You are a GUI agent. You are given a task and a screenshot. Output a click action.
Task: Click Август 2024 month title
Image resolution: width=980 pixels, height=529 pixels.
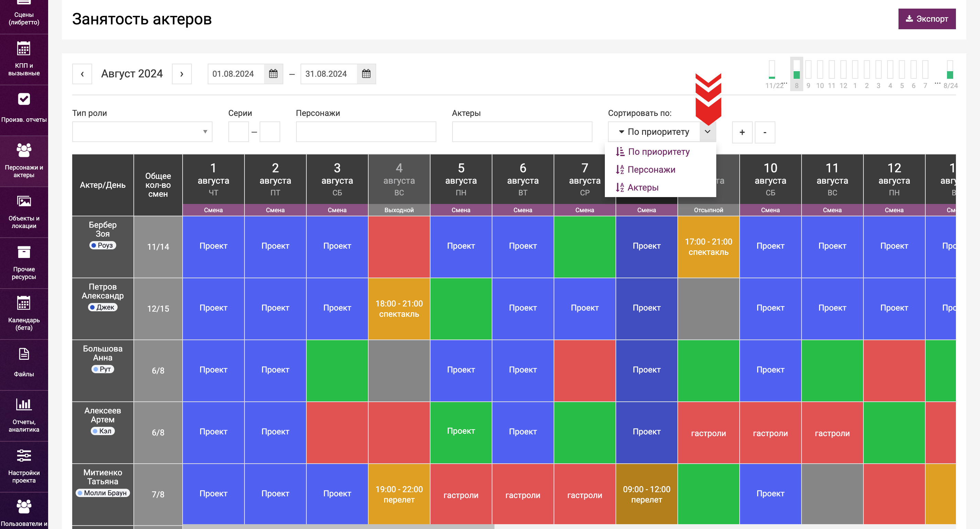132,74
